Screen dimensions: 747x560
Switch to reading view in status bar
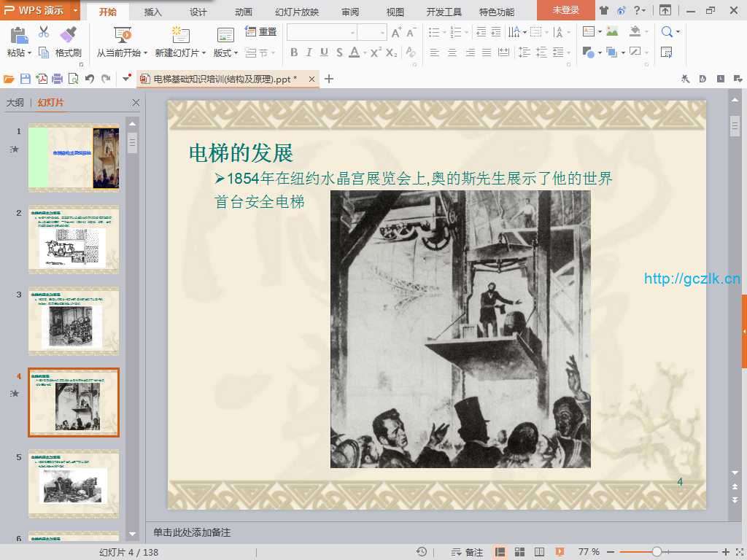click(539, 552)
